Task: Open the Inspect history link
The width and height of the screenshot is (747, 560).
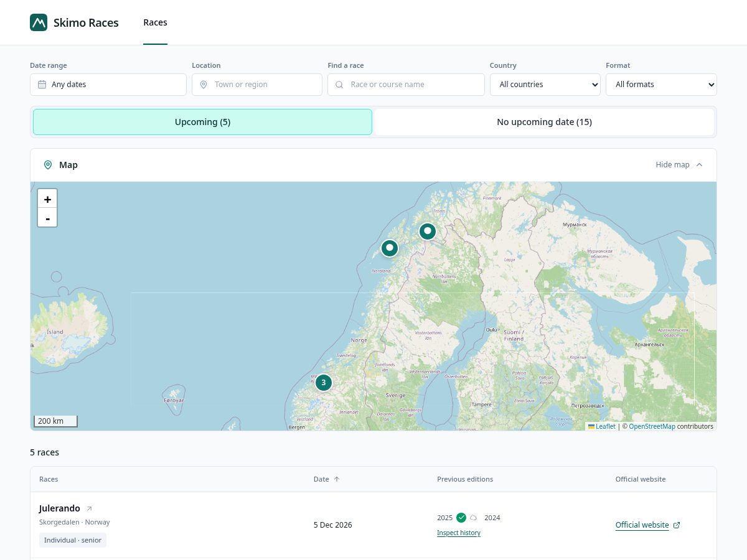Action: [x=459, y=533]
